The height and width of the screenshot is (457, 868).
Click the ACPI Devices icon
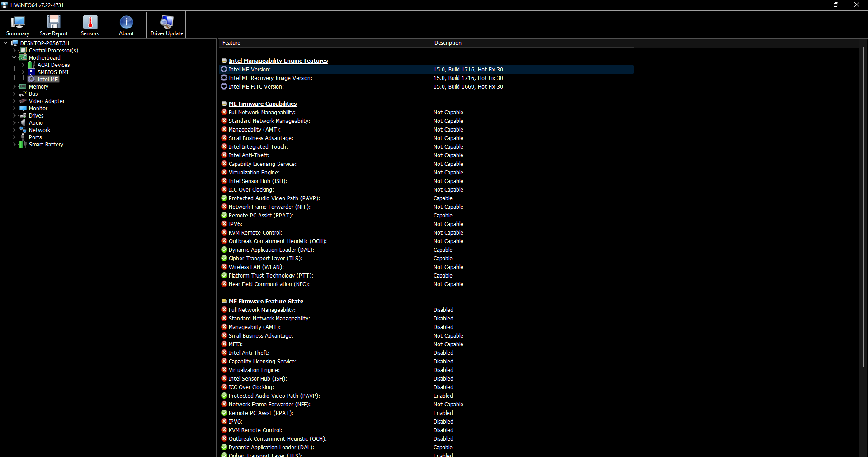point(32,65)
